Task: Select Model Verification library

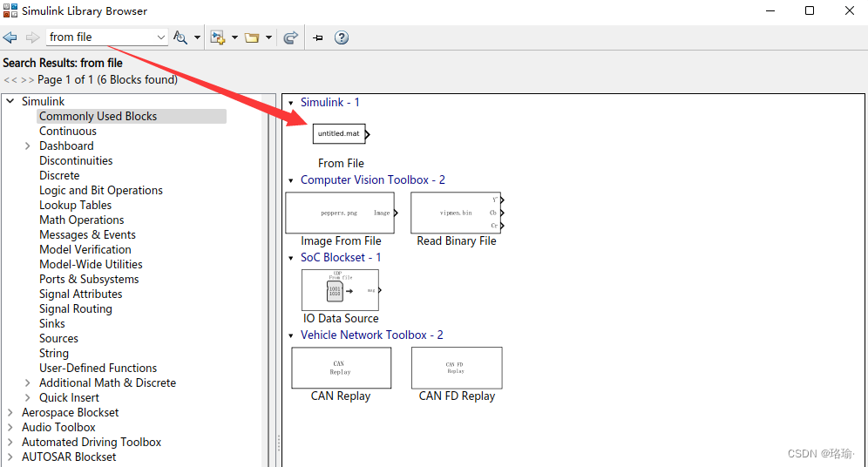Action: [x=85, y=249]
